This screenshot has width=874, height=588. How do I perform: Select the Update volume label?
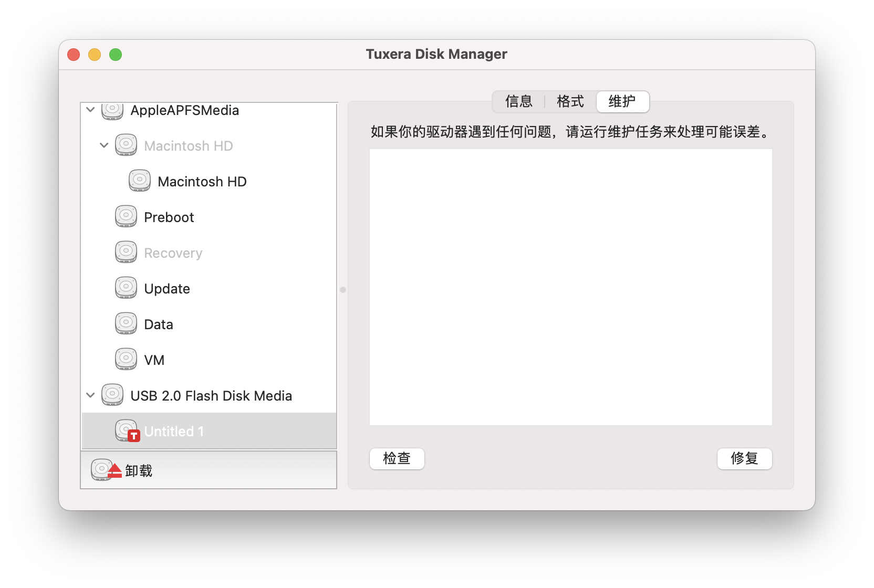click(x=167, y=289)
